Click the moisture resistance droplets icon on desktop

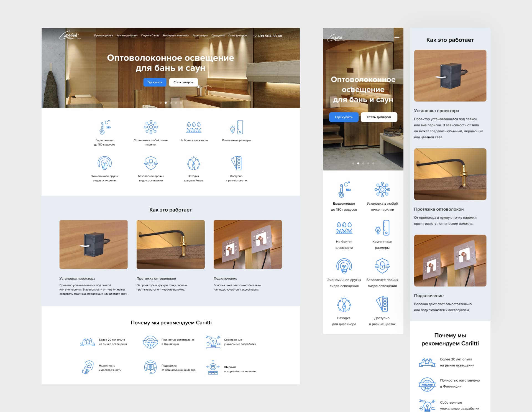(x=194, y=127)
